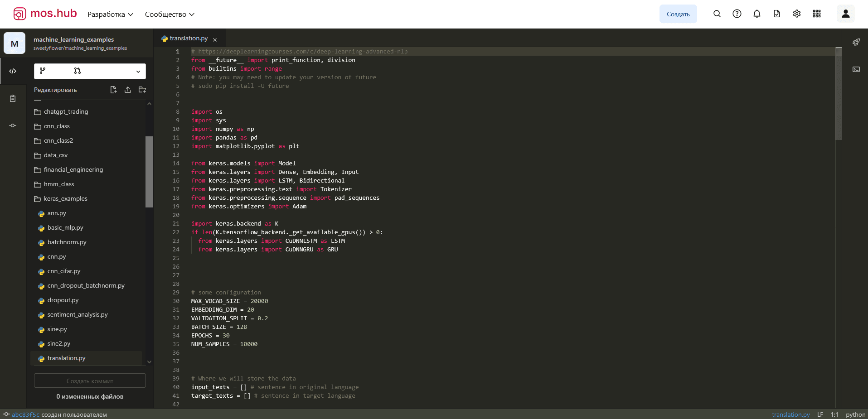Viewport: 868px width, 419px height.
Task: Click the rocket icon on right sidebar
Action: (x=856, y=42)
